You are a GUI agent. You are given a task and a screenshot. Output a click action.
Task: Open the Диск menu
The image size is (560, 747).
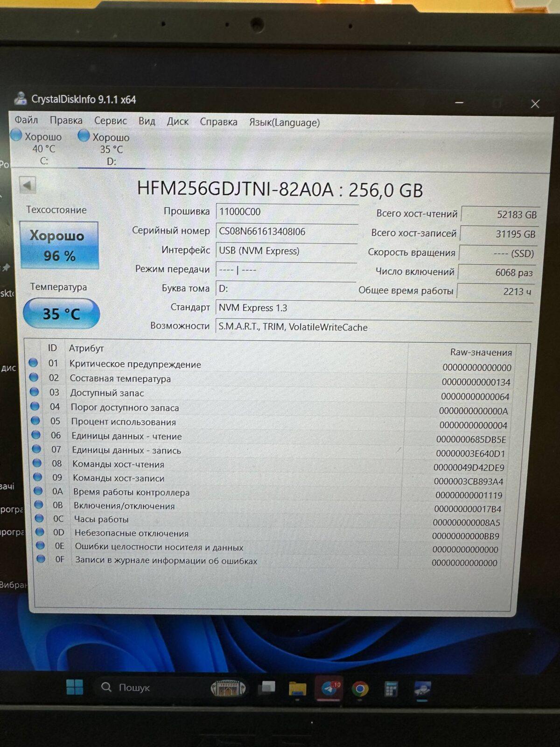click(x=177, y=121)
